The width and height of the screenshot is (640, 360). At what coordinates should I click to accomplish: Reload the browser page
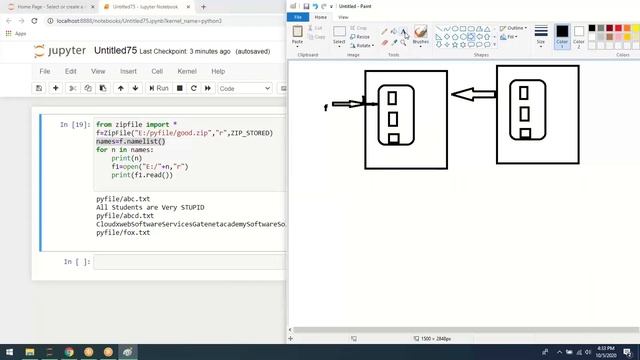point(34,20)
